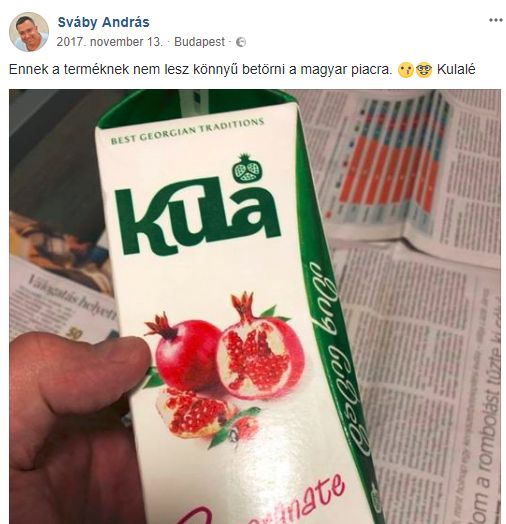Open the Budapest location link

point(199,42)
